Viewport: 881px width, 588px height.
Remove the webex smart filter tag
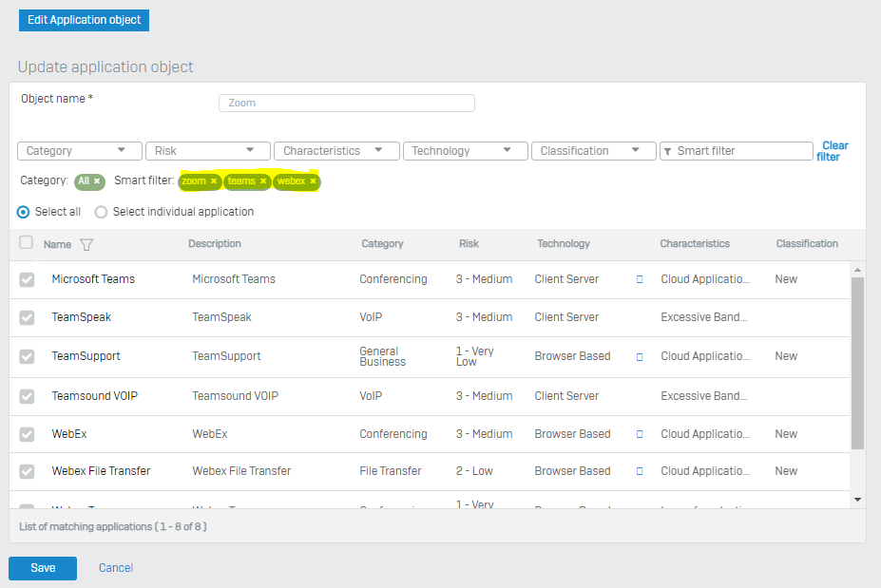[313, 180]
